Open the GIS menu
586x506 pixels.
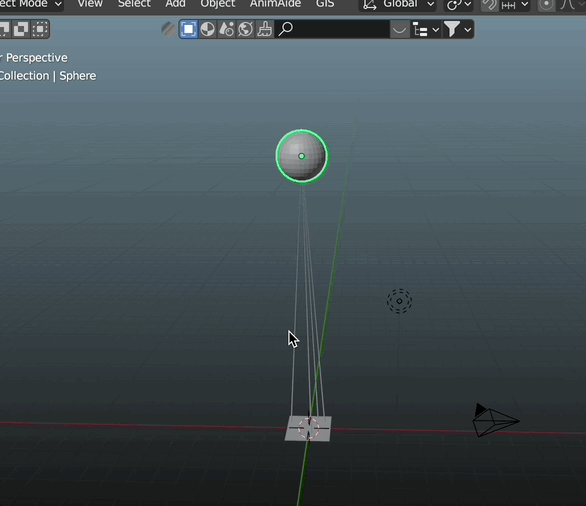[x=325, y=4]
